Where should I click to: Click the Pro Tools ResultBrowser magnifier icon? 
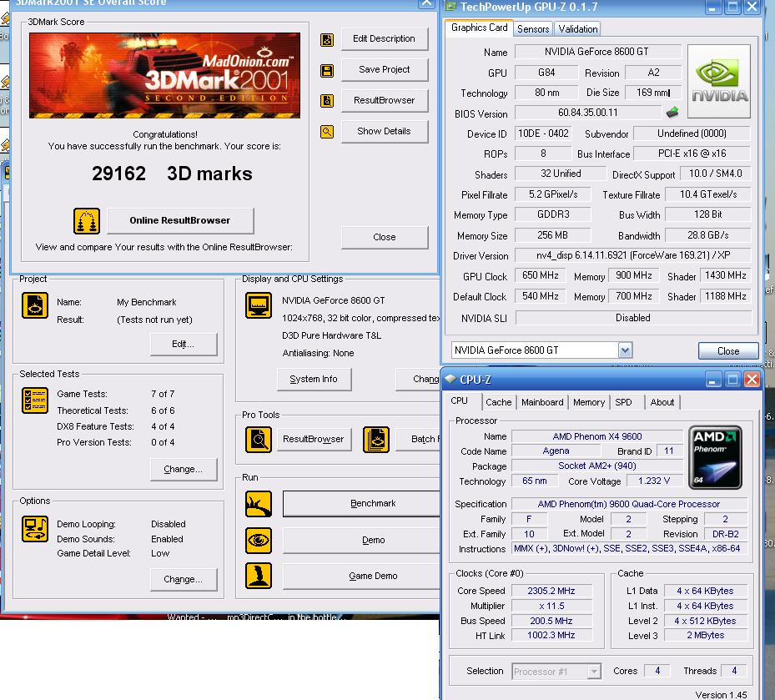point(259,440)
